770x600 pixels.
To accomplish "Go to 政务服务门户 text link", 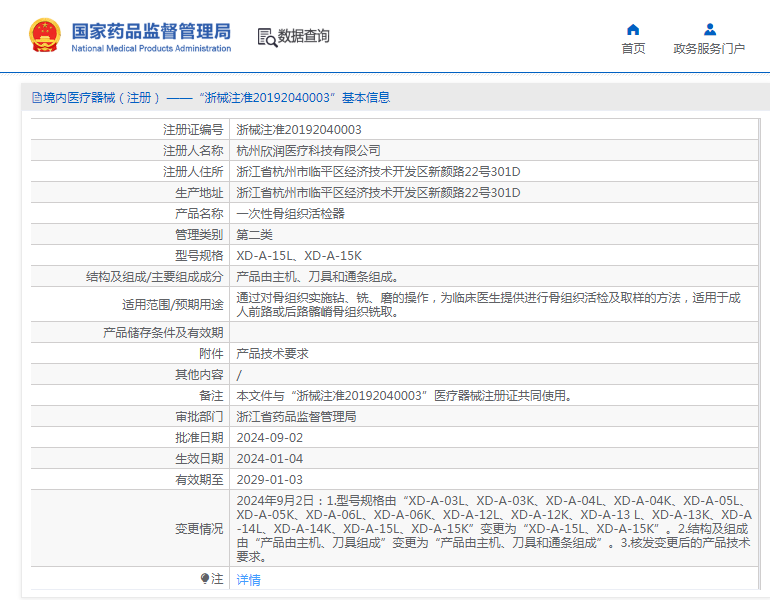I will pos(709,49).
